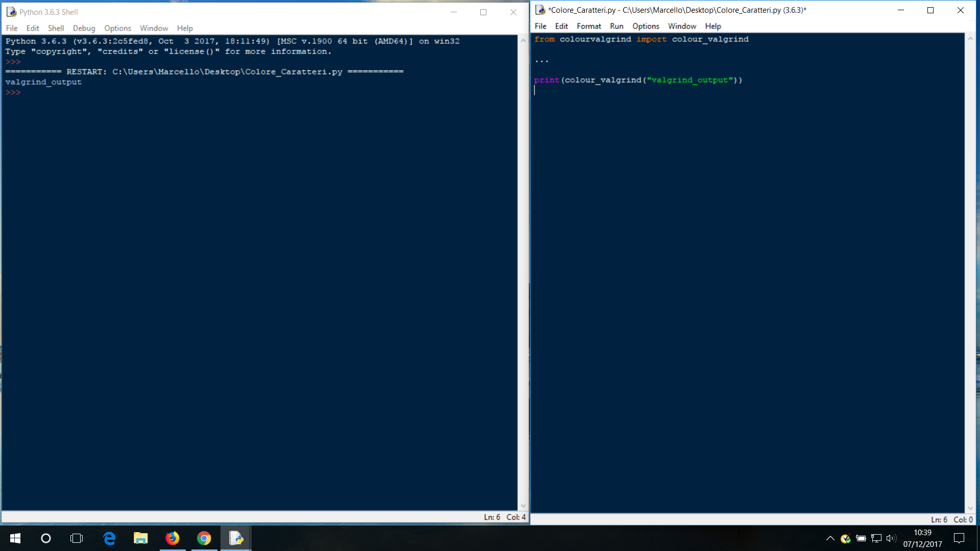The width and height of the screenshot is (980, 551).
Task: Open Task View on taskbar
Action: [77, 538]
